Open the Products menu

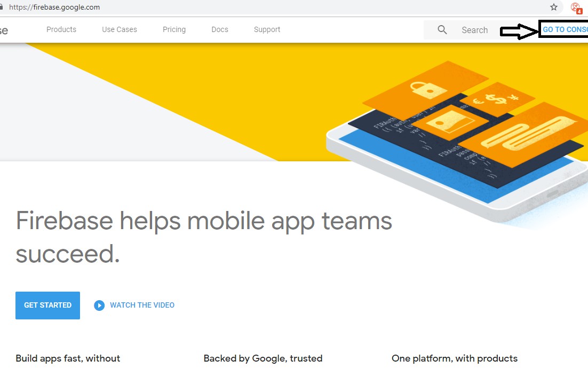click(61, 29)
